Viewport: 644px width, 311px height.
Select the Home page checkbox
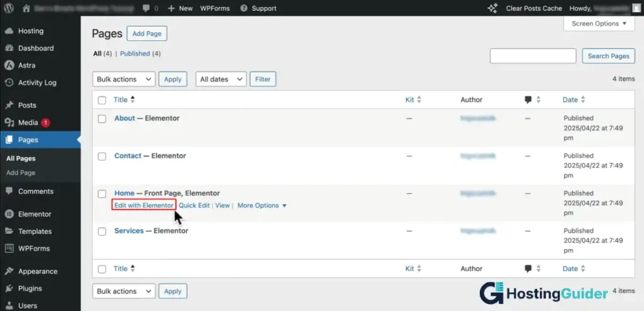pyautogui.click(x=102, y=194)
